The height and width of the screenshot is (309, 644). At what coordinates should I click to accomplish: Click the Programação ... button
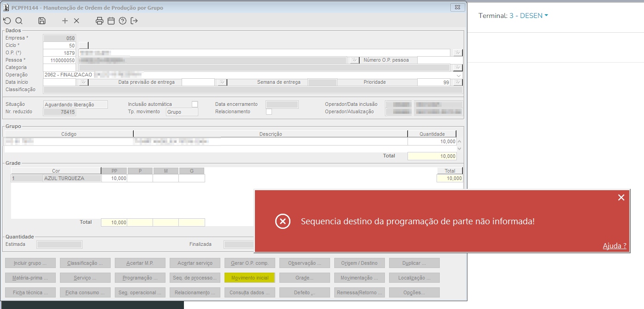[x=140, y=278]
